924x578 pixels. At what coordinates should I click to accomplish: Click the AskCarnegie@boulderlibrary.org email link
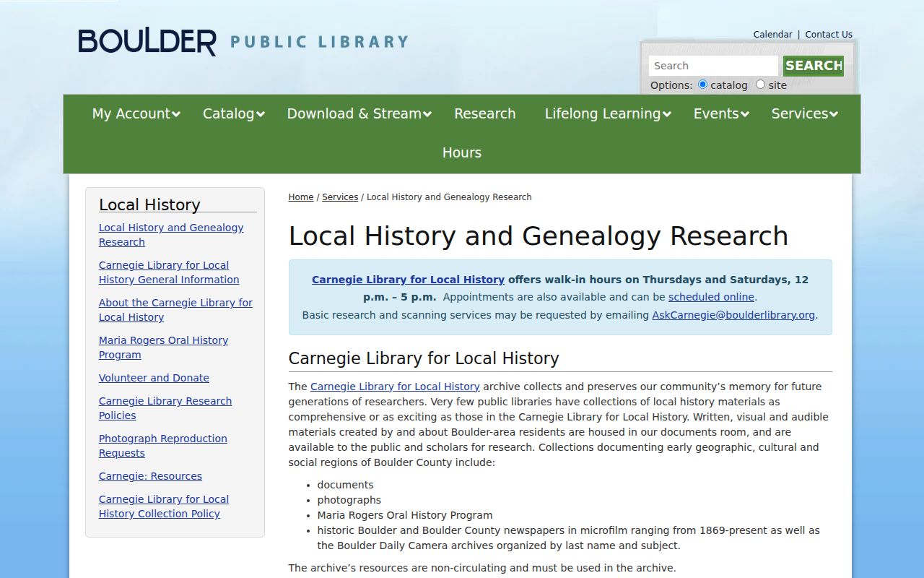[733, 315]
